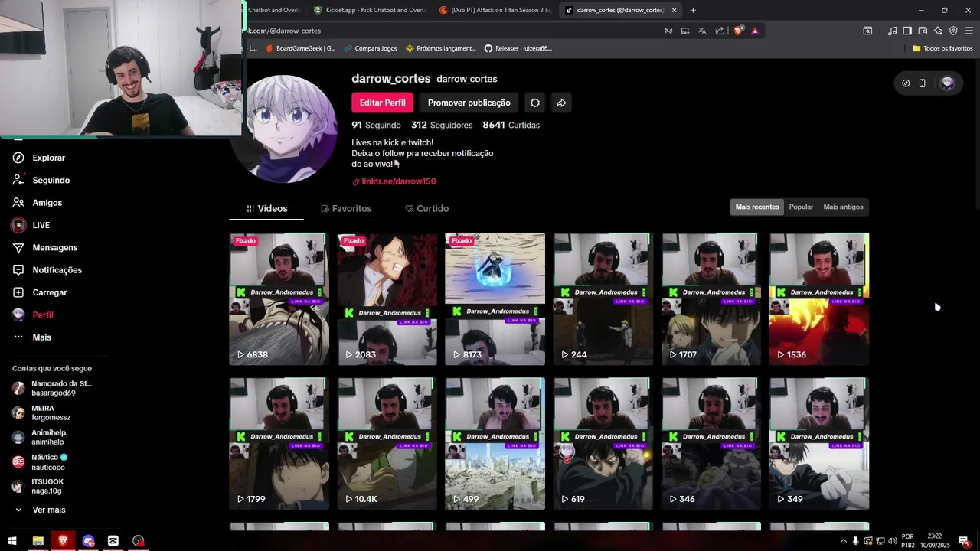Open a new browser tab
980x551 pixels.
click(x=693, y=10)
